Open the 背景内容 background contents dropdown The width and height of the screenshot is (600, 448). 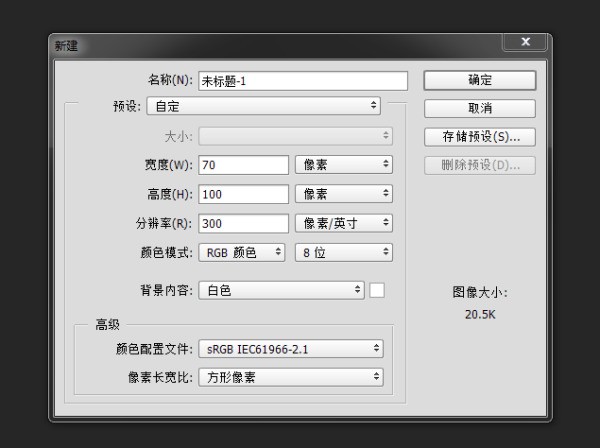click(281, 290)
